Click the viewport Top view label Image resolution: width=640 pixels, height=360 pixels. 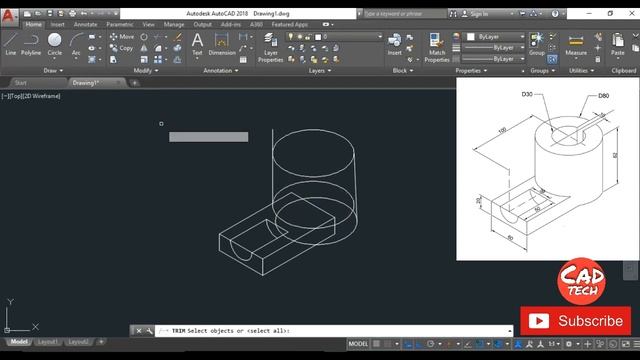tap(18, 96)
